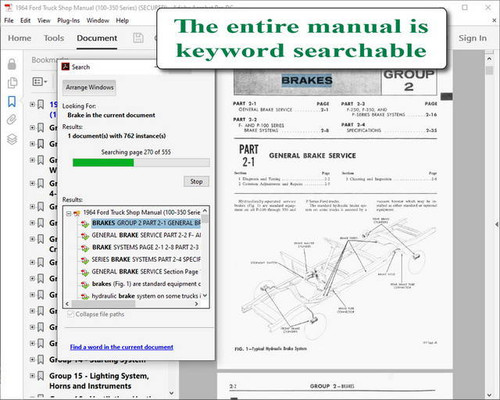Open the Layers panel icon

click(x=12, y=139)
